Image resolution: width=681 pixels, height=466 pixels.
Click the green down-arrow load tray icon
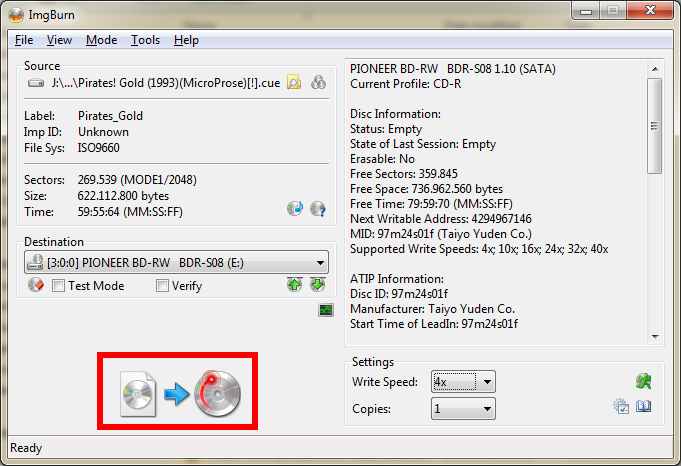click(x=318, y=285)
